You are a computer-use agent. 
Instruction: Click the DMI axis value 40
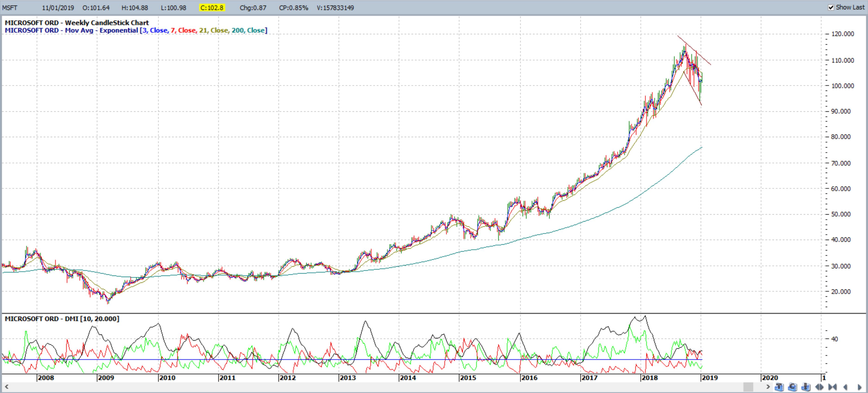pos(835,339)
